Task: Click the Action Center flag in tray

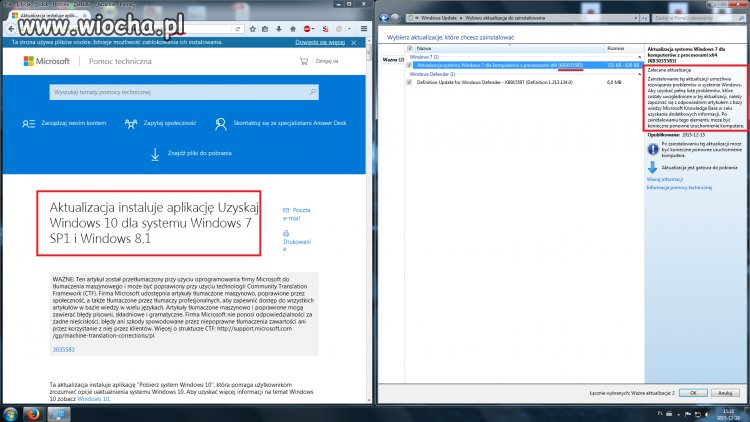Action: coord(687,414)
